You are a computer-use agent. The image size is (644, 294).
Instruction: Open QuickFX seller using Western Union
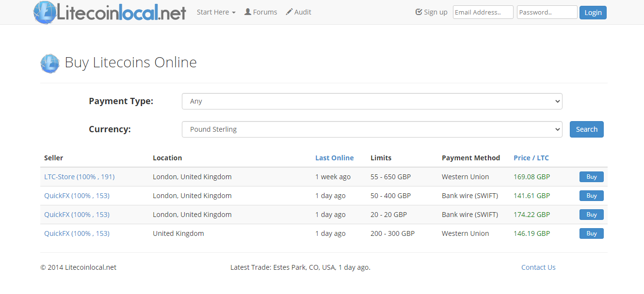pos(77,233)
